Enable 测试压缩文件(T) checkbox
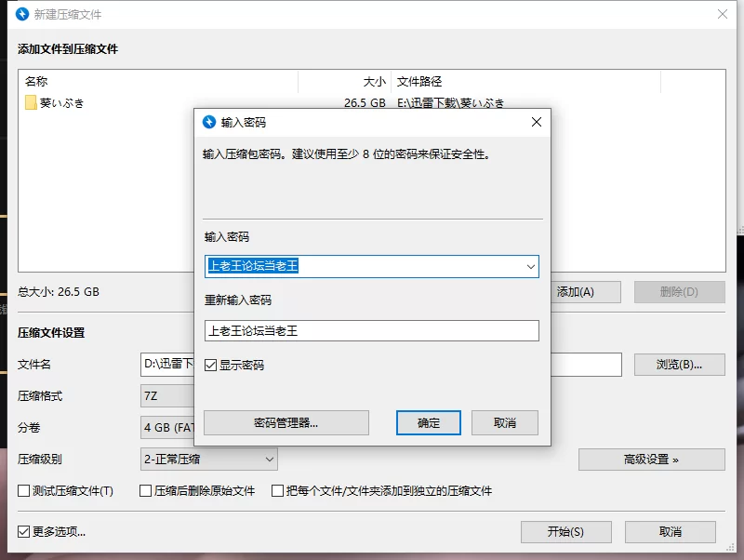This screenshot has height=560, width=744. [x=24, y=491]
